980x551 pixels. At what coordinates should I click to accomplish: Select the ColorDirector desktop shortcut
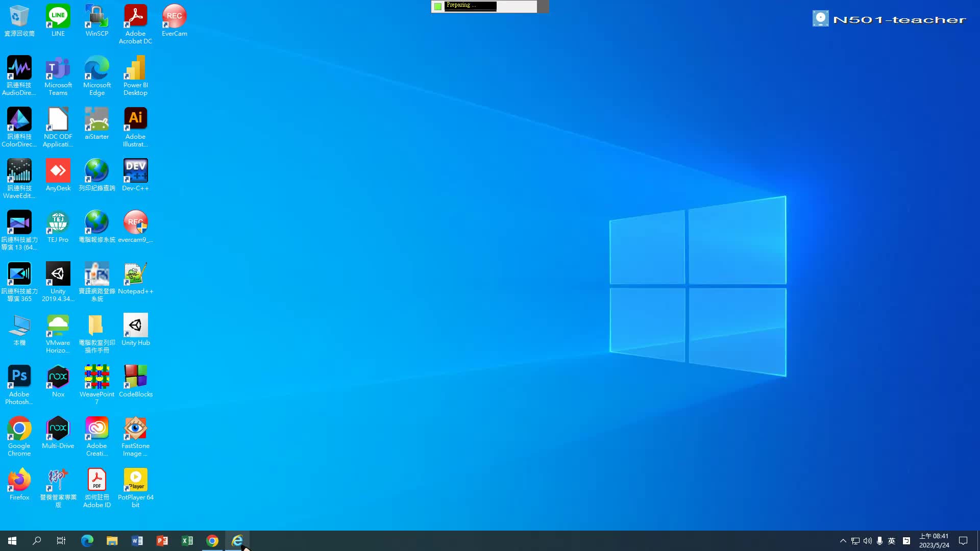[x=19, y=128]
